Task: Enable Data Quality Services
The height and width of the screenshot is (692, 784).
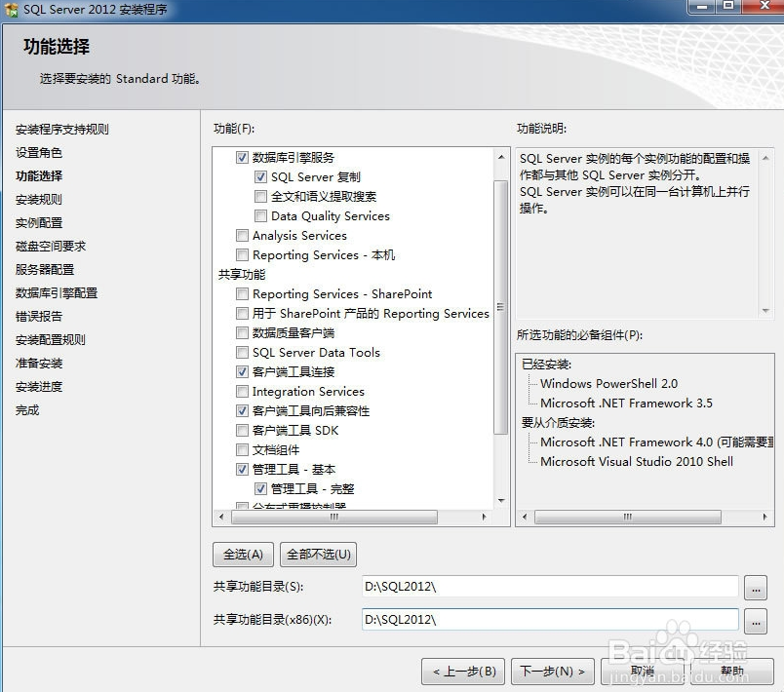Action: click(x=260, y=215)
